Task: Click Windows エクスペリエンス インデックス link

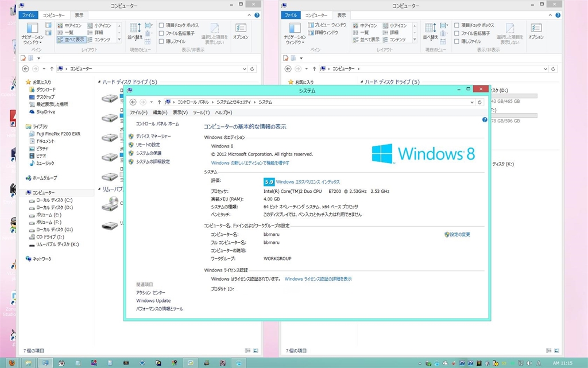Action: (308, 182)
